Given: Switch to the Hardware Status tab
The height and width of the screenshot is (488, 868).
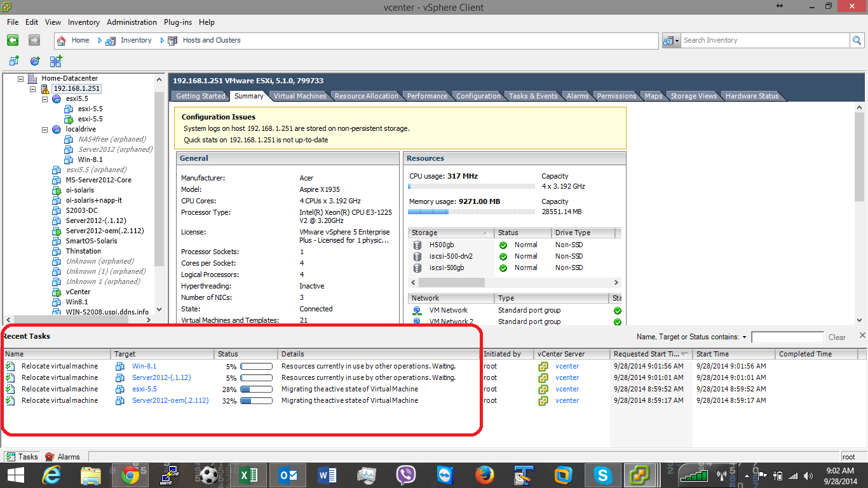Looking at the screenshot, I should (752, 96).
